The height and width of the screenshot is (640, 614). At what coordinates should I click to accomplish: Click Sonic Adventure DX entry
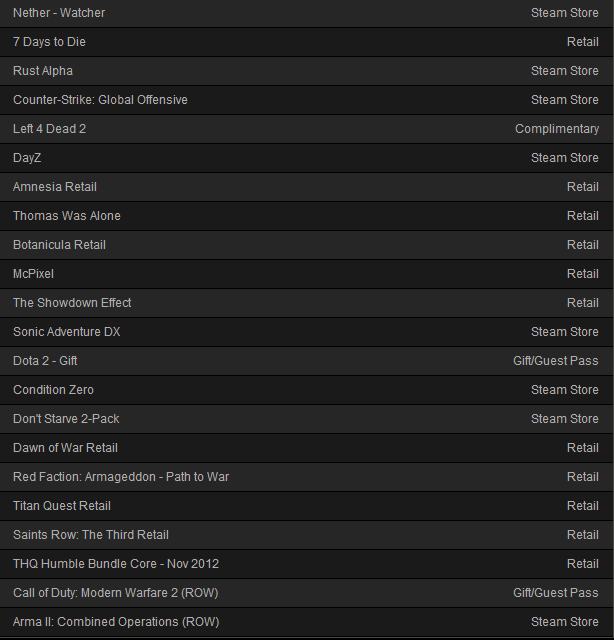pos(67,332)
